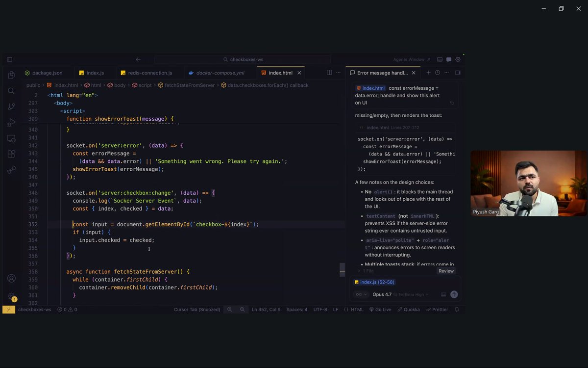Open the Source Control view
The width and height of the screenshot is (588, 368).
coord(11,106)
